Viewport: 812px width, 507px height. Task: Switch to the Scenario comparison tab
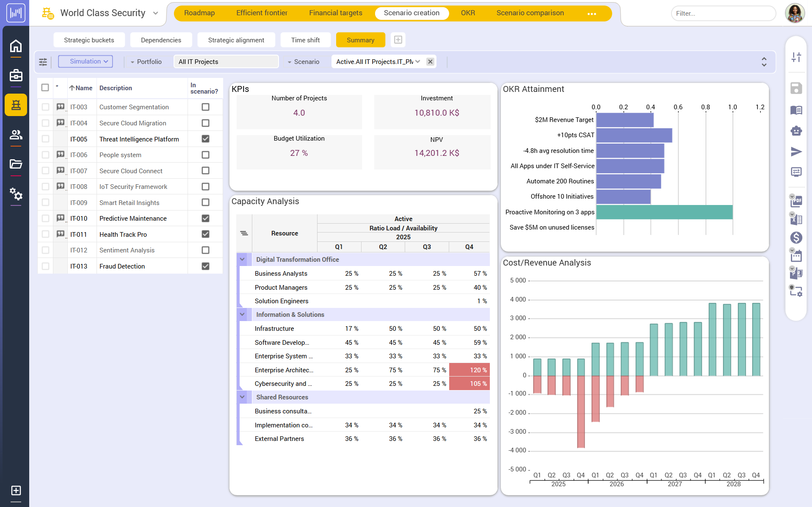530,13
